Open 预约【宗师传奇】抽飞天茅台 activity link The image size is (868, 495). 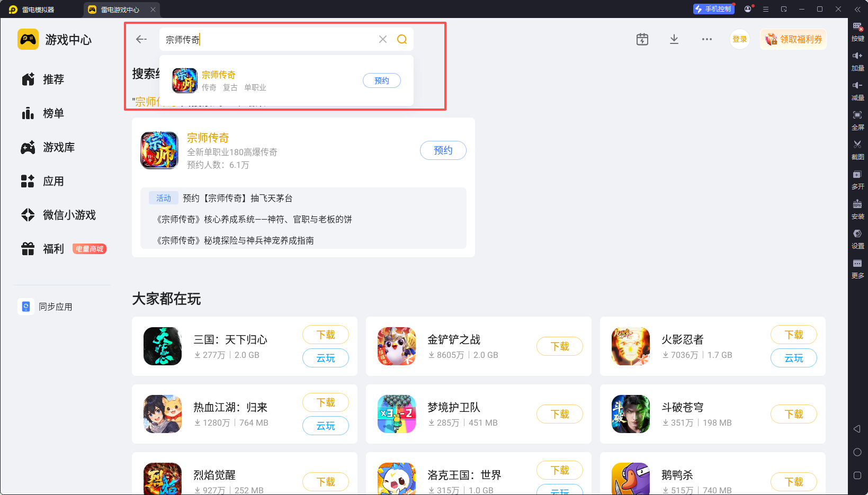point(237,198)
